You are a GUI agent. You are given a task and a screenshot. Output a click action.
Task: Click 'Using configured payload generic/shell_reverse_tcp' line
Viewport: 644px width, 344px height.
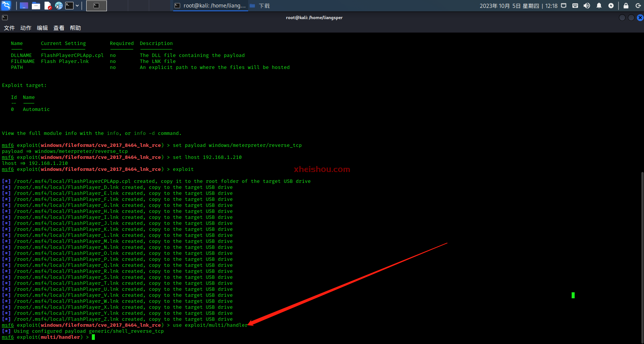(x=83, y=331)
